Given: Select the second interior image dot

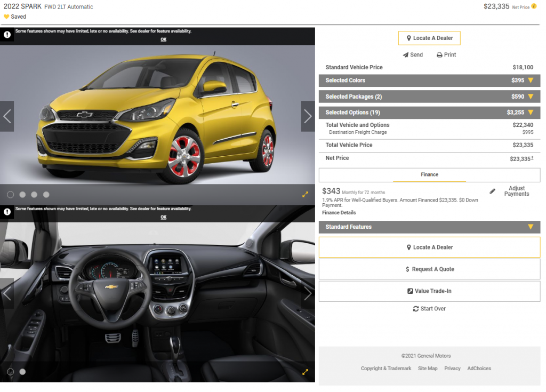Looking at the screenshot, I should pos(22,372).
